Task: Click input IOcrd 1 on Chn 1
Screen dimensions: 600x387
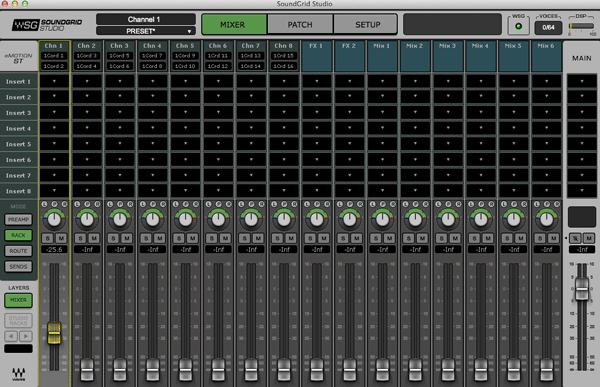Action: click(54, 56)
